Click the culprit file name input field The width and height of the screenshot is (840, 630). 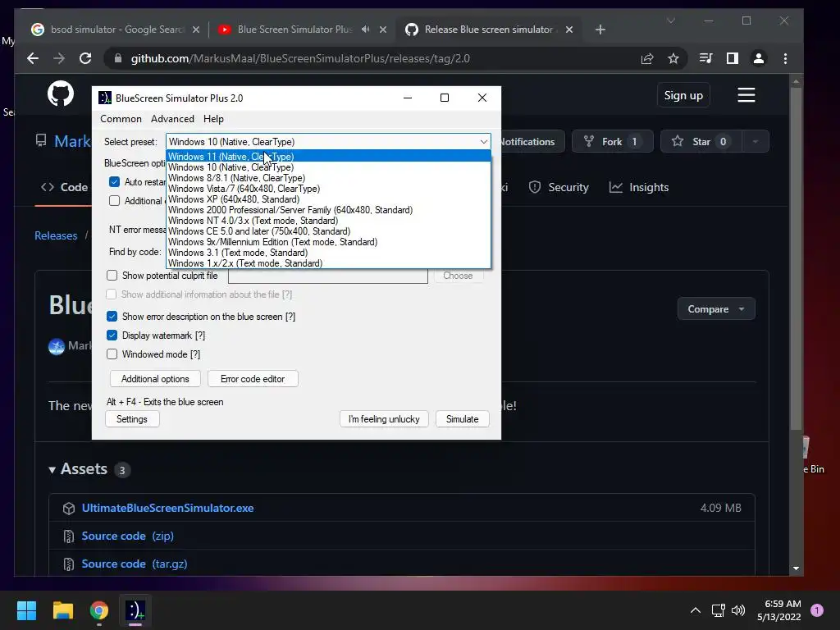328,276
